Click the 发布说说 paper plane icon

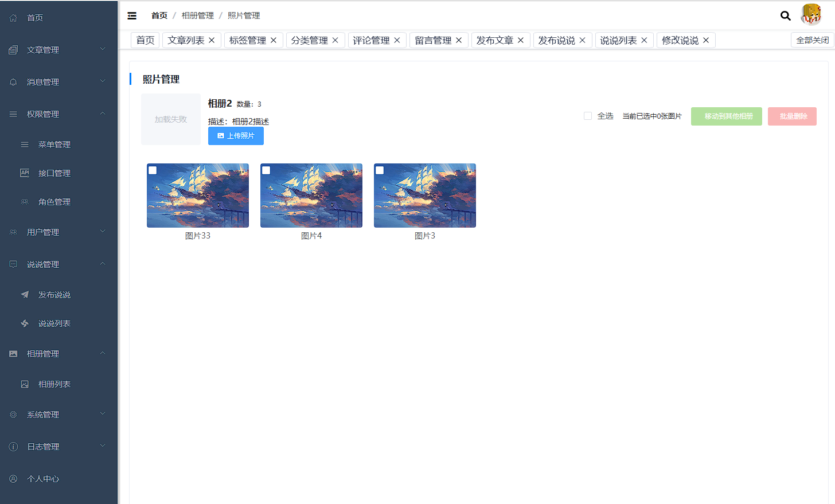click(25, 295)
